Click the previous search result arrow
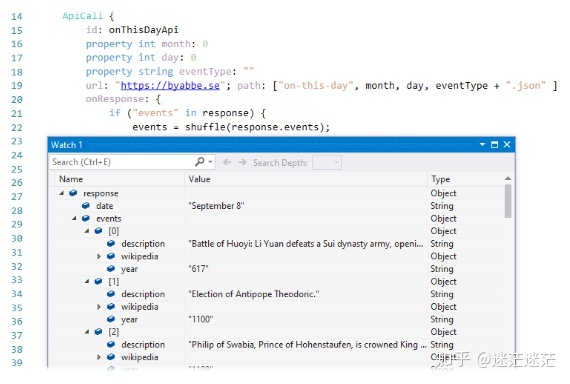This screenshot has height=384, width=570. [x=227, y=162]
